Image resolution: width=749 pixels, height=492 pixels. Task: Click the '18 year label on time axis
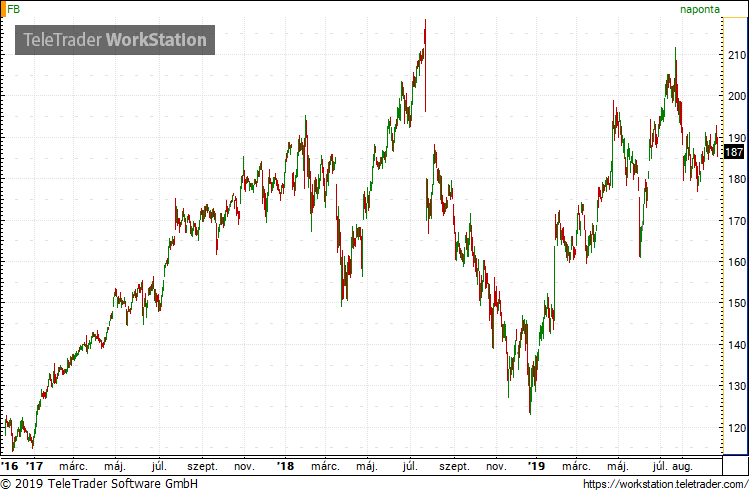tap(285, 466)
